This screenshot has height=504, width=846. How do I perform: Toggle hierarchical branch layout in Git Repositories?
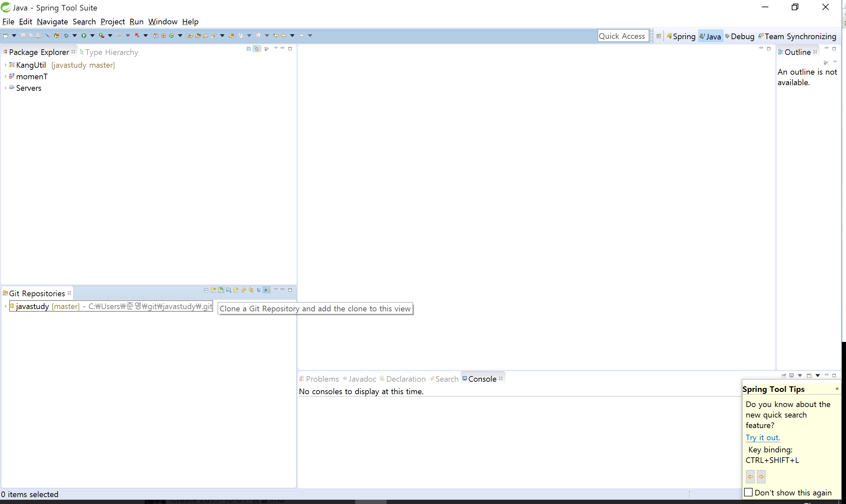click(259, 290)
